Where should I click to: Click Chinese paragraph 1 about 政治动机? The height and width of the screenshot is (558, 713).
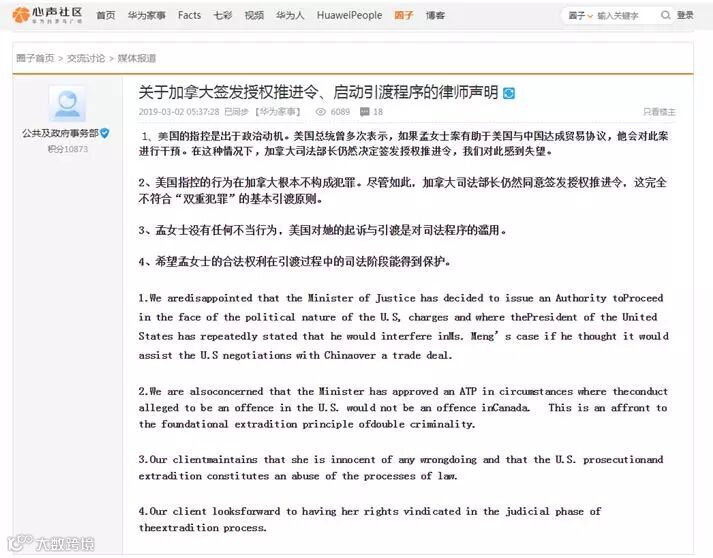(403, 143)
